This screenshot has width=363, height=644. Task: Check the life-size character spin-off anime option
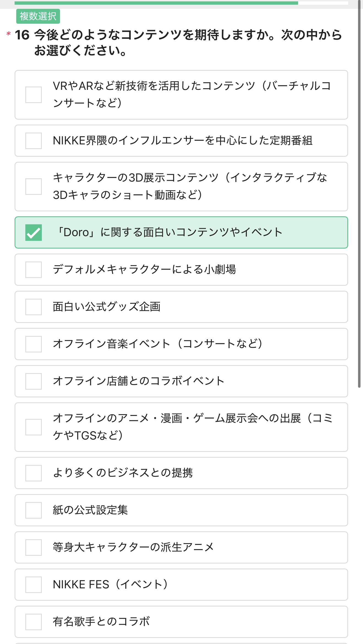[x=34, y=548]
